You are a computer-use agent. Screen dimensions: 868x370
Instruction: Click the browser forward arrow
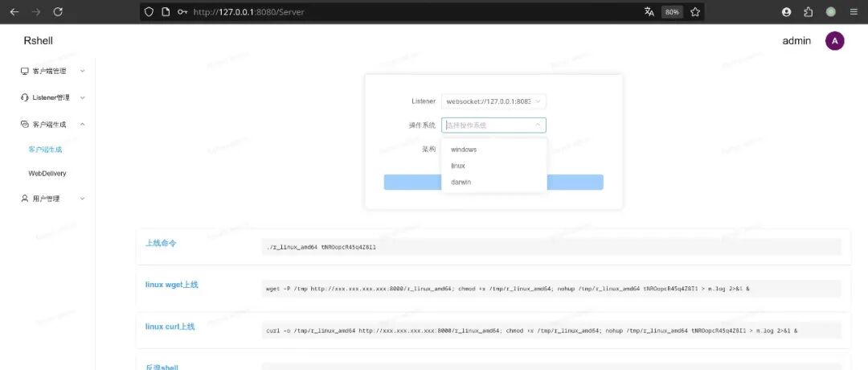36,11
